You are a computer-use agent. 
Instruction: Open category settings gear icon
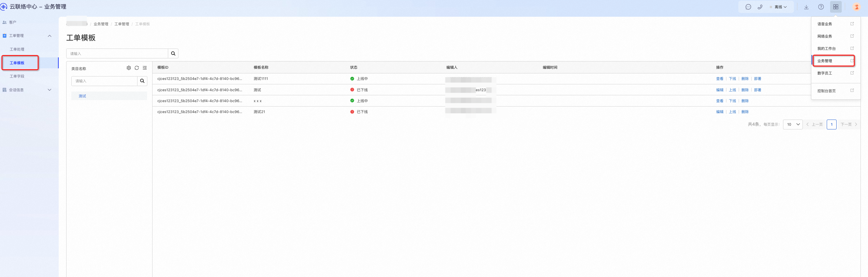pyautogui.click(x=129, y=68)
